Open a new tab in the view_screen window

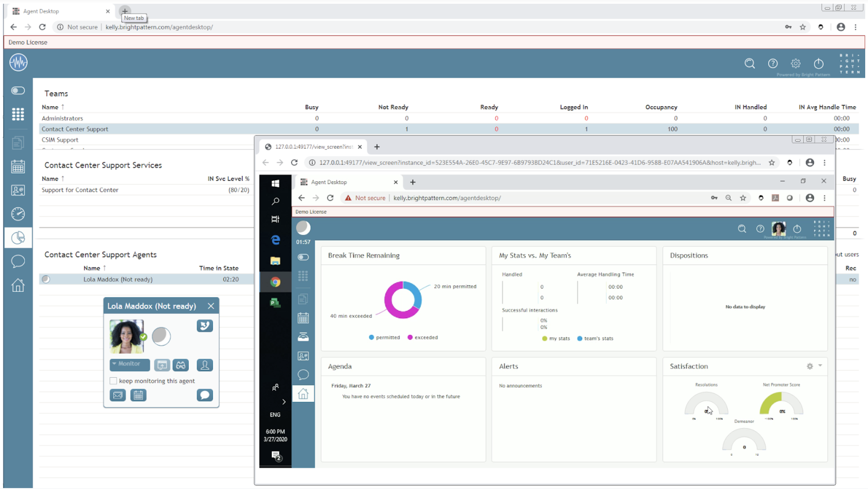click(x=377, y=147)
